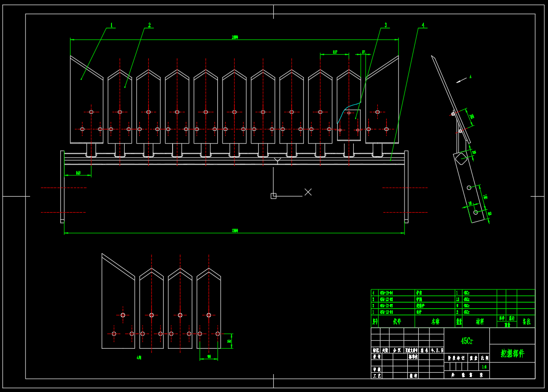Click the "备注" header in parts list
Image resolution: width=548 pixels, height=392 pixels.
(526, 321)
